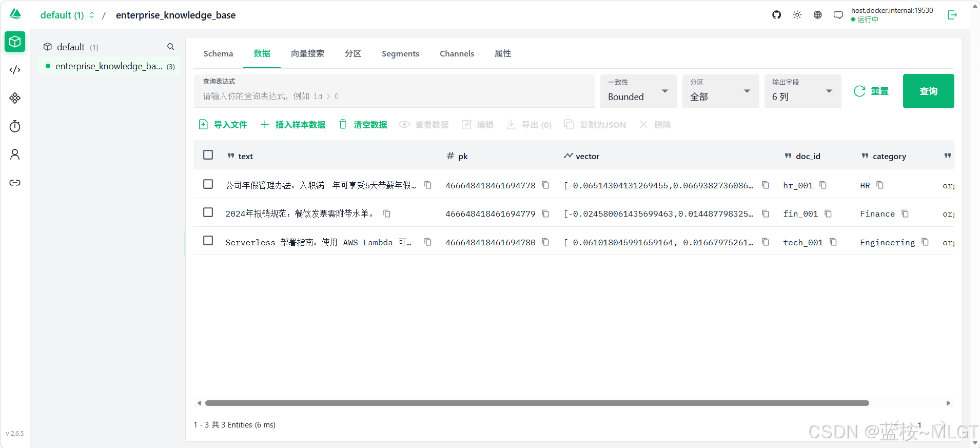Open the 一致性 Bounded dropdown
The image size is (980, 448).
639,91
